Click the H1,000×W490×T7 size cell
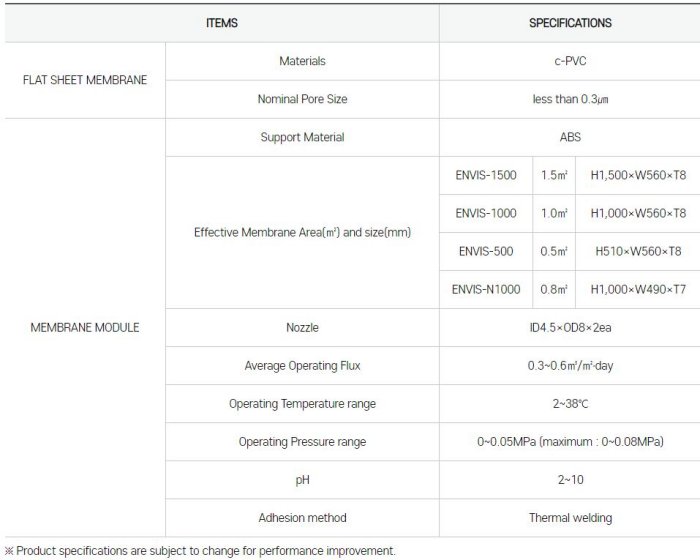 (x=638, y=289)
